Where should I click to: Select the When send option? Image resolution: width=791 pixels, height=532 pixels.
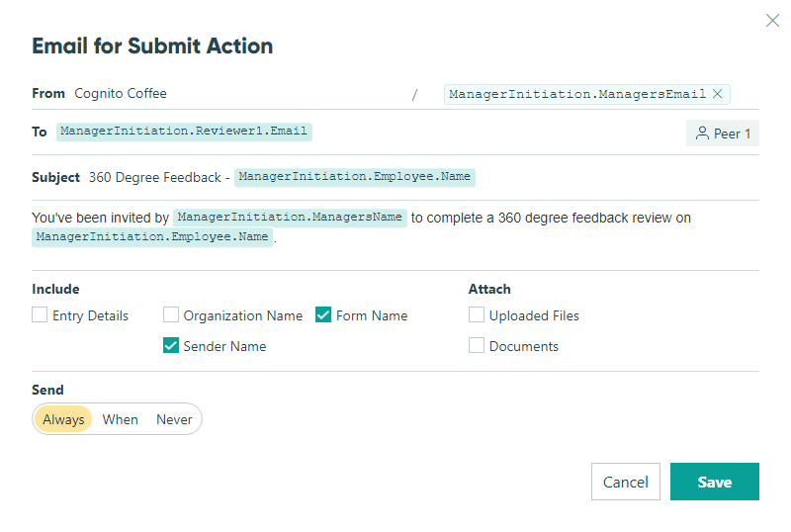pyautogui.click(x=120, y=419)
